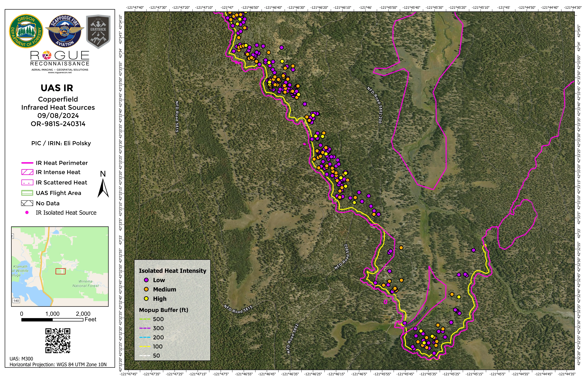Click the Horizontal Projection WGS 84 text
This screenshot has height=380, width=588.
click(58, 364)
